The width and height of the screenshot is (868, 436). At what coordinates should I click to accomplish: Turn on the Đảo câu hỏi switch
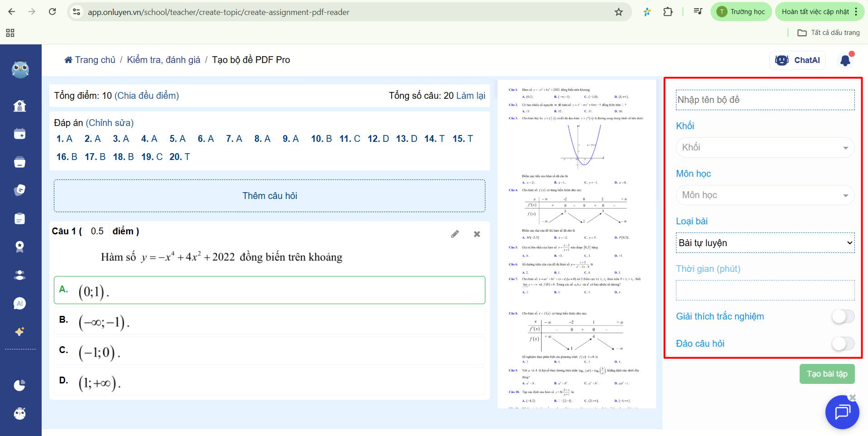(x=843, y=344)
